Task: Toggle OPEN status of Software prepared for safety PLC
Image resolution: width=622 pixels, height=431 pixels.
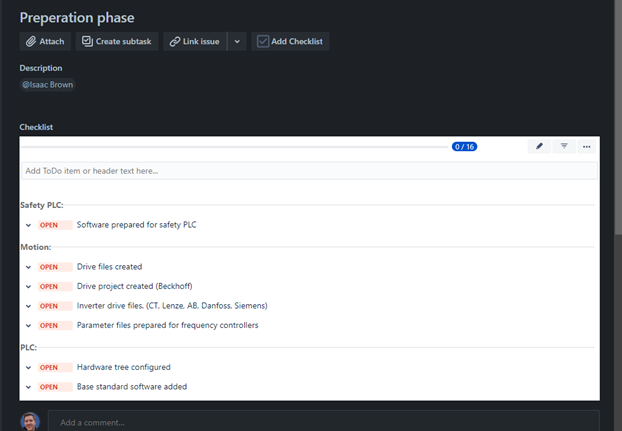Action: pyautogui.click(x=55, y=225)
